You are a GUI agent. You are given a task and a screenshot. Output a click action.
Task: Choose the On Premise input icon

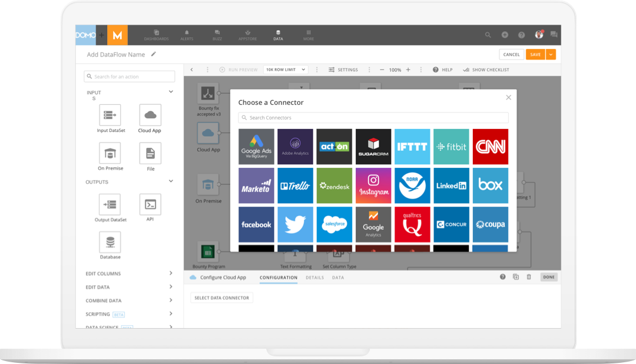tap(110, 153)
